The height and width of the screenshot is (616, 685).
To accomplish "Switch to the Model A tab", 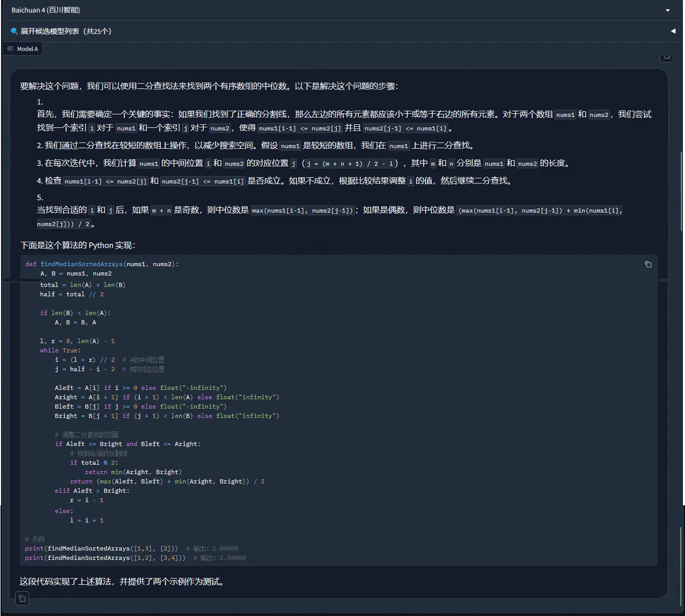I will (x=22, y=49).
